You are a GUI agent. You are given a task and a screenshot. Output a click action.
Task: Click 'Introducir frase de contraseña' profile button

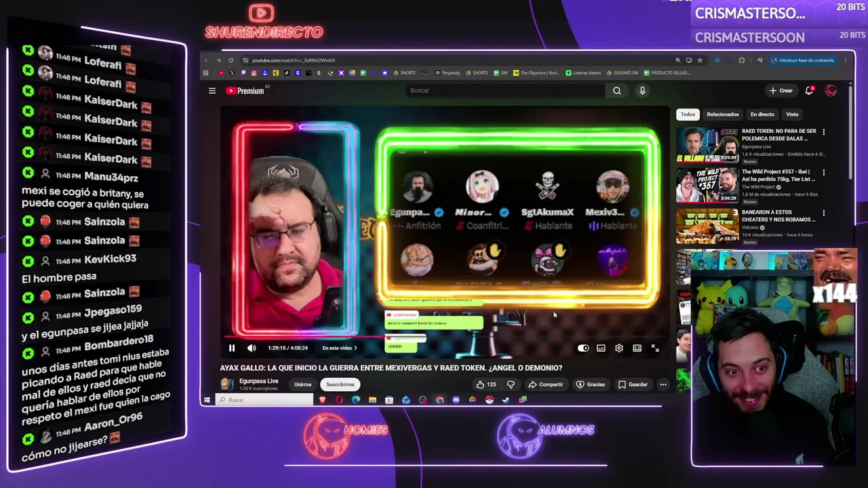pos(804,60)
